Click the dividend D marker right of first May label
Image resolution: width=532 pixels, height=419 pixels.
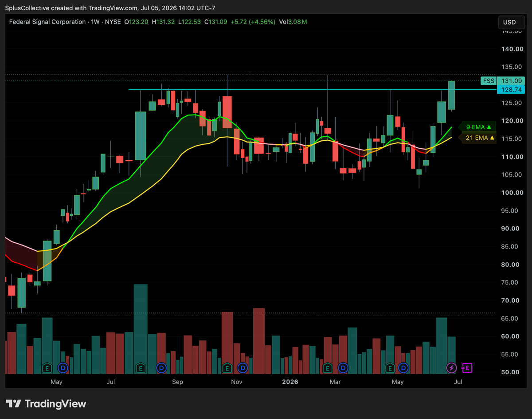tap(64, 368)
